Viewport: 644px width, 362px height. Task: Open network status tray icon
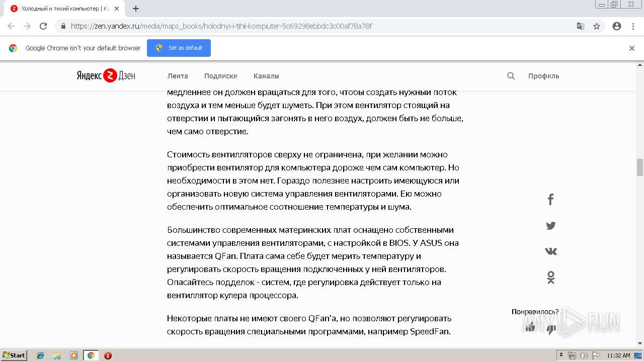[x=572, y=355]
